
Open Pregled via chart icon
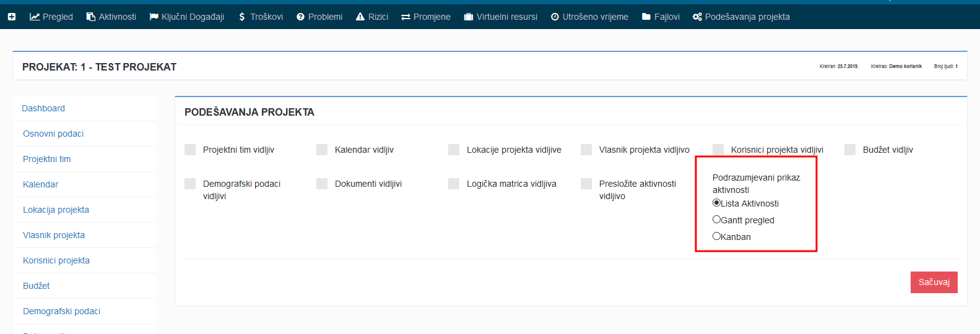pyautogui.click(x=35, y=17)
